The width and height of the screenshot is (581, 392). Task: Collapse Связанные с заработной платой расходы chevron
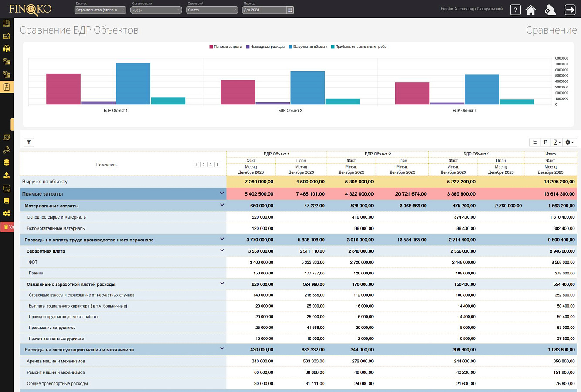click(x=222, y=283)
